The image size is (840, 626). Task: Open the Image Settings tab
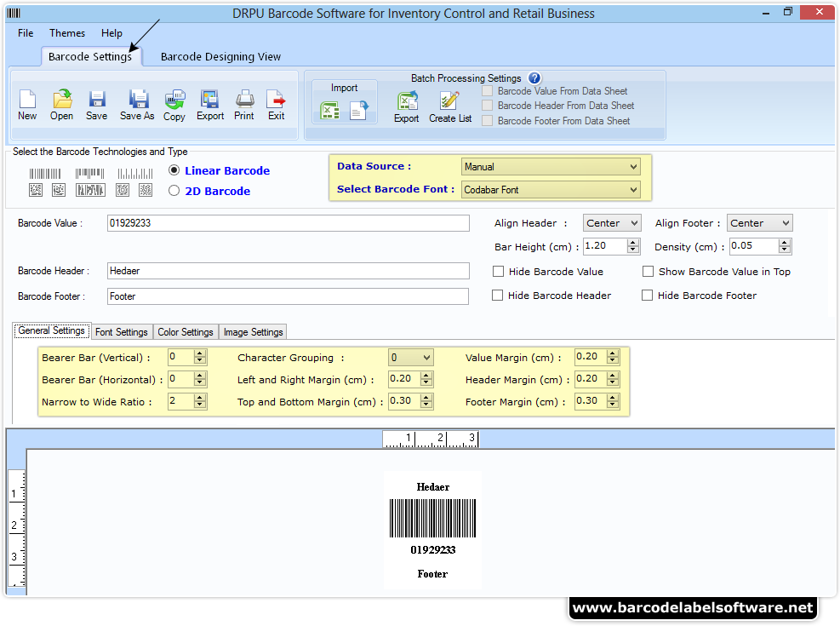tap(253, 332)
